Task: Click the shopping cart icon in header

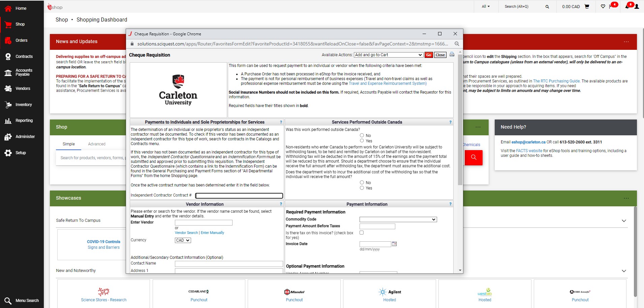Action: [587, 6]
